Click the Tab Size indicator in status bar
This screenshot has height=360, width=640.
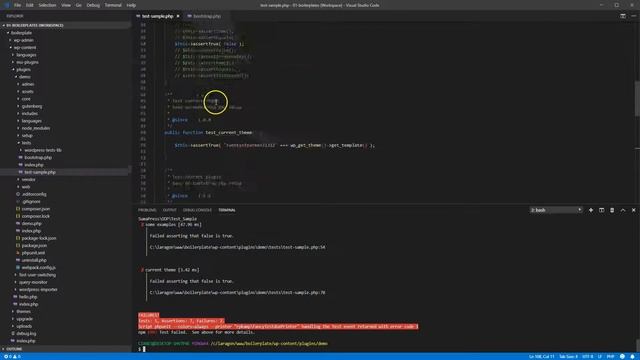coord(568,357)
